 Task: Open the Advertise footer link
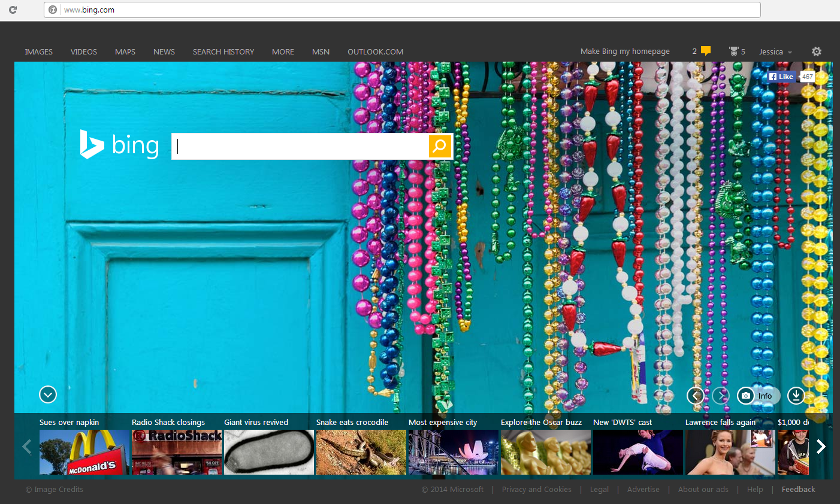tap(643, 489)
